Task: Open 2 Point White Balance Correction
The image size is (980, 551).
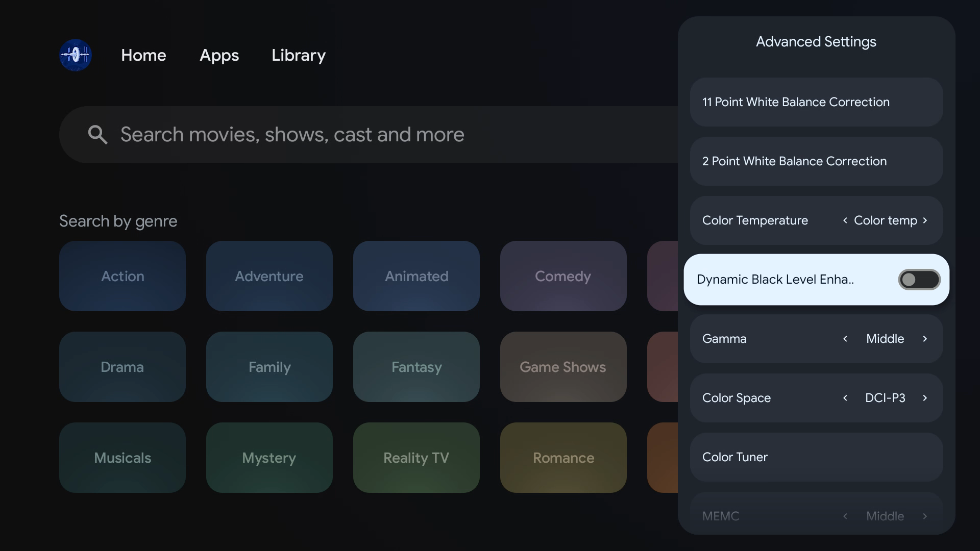Action: (816, 161)
